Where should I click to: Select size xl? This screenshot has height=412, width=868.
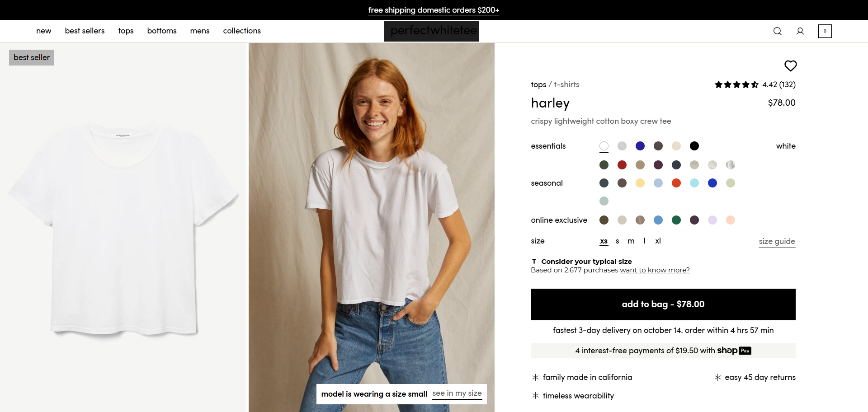pyautogui.click(x=658, y=241)
